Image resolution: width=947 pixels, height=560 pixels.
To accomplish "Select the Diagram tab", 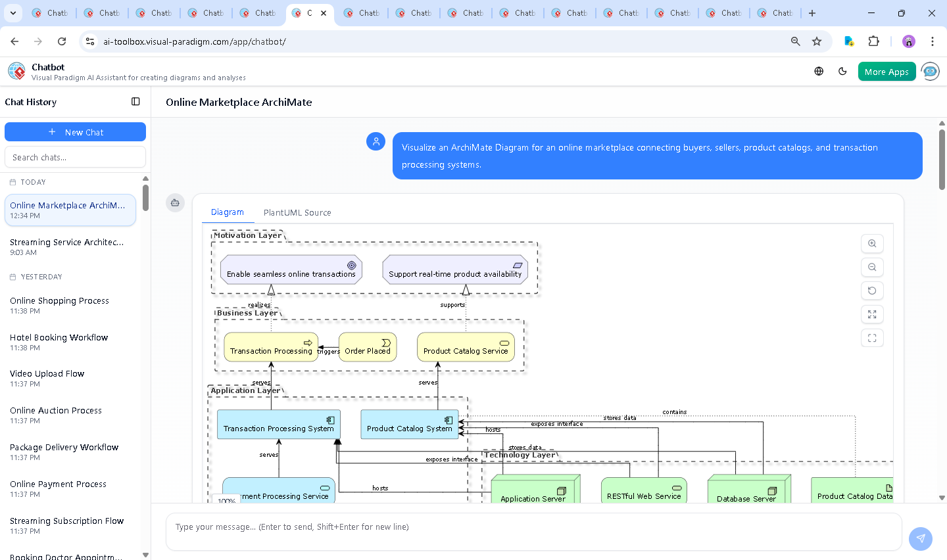I will 228,212.
